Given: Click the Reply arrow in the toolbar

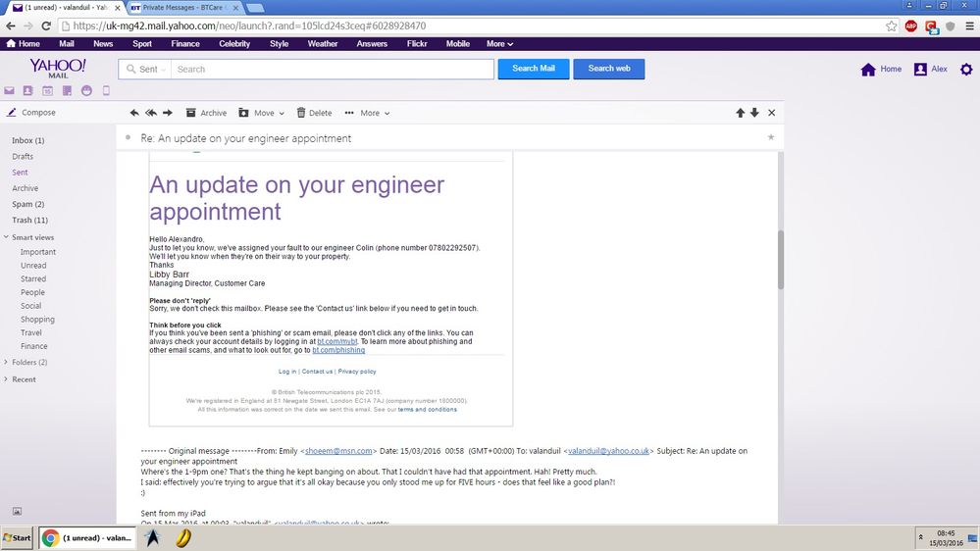Looking at the screenshot, I should [133, 113].
